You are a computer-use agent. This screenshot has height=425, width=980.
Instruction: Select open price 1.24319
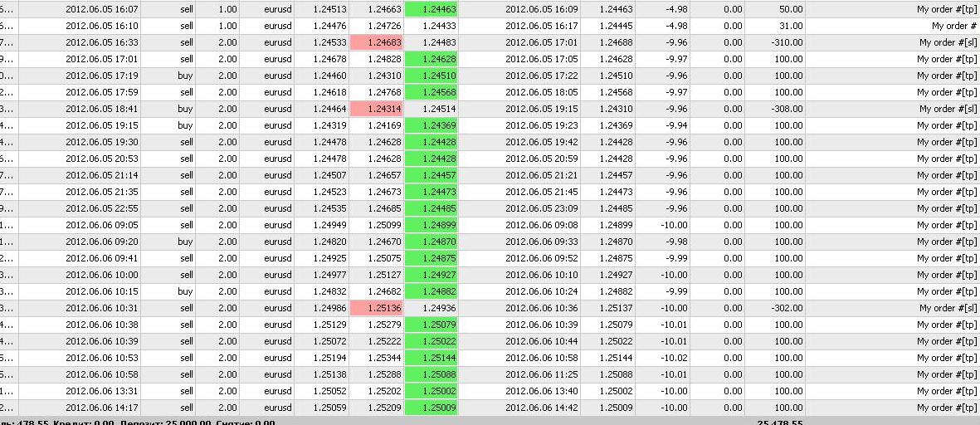coord(329,125)
